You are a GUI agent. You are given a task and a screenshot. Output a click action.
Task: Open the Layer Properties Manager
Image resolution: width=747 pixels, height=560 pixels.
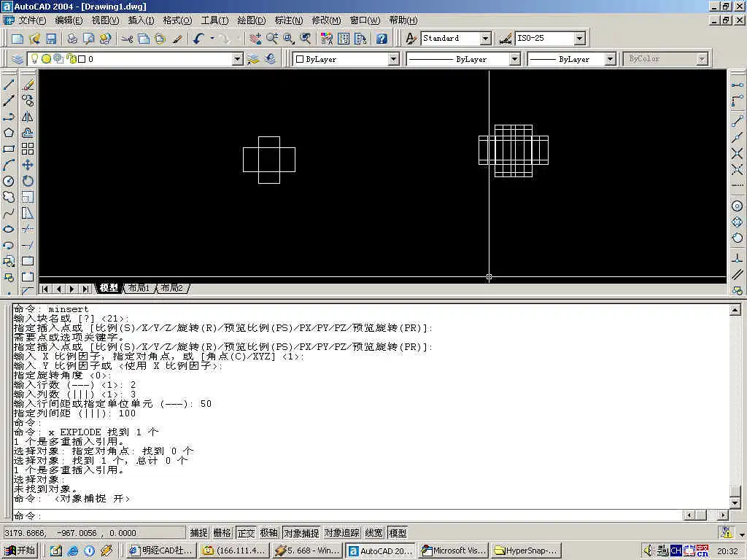pos(18,59)
